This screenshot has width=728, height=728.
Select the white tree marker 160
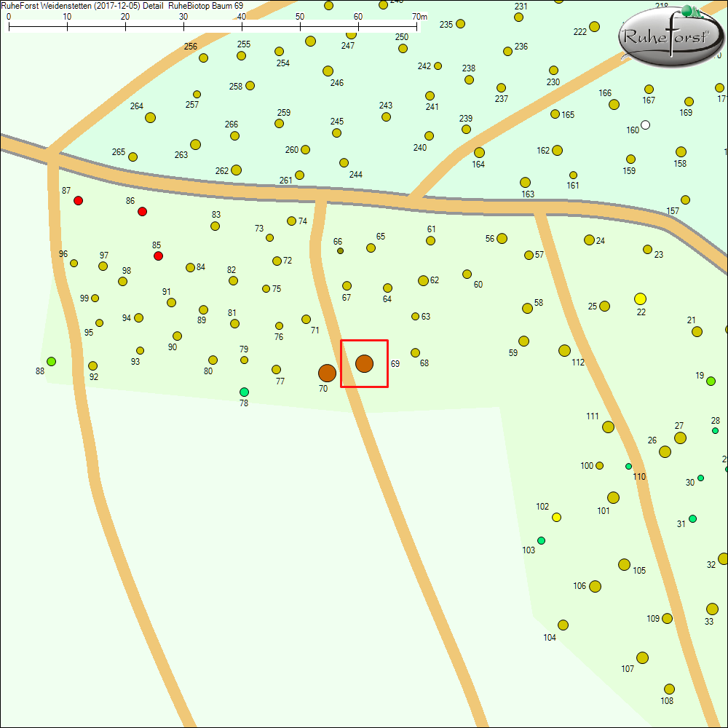coord(645,124)
